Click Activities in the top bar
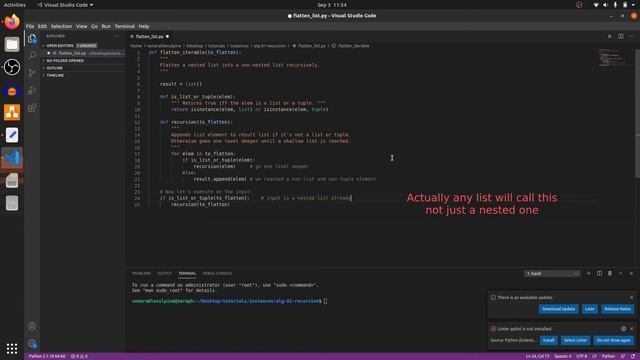640x360 pixels. tap(15, 5)
